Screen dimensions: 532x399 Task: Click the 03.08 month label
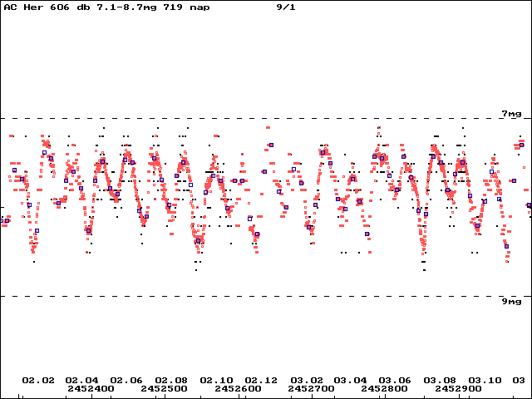(440, 381)
